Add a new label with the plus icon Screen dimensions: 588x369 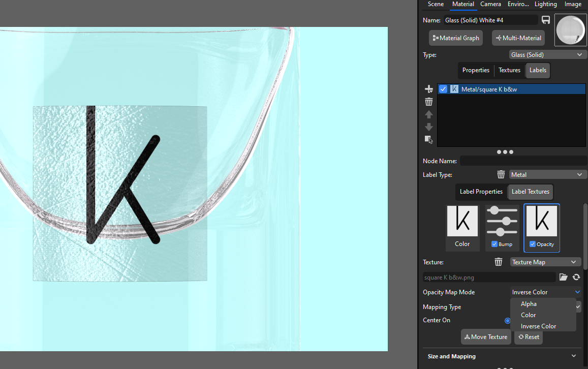click(428, 88)
